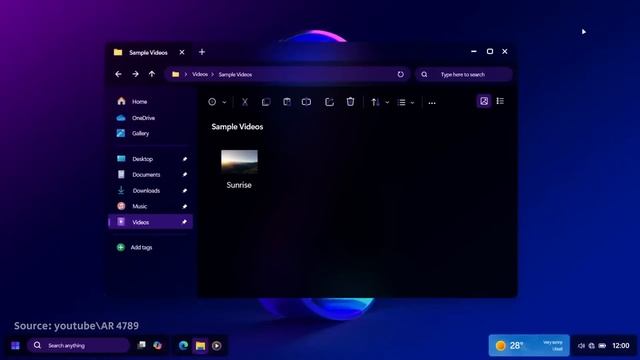This screenshot has width=640, height=360.
Task: Click the battery icon in system tray
Action: [602, 346]
